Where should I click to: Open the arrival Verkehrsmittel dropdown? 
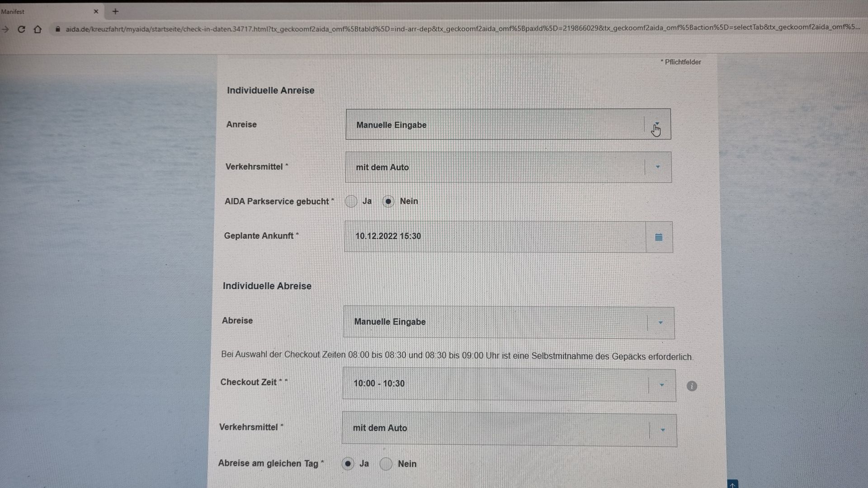[658, 167]
